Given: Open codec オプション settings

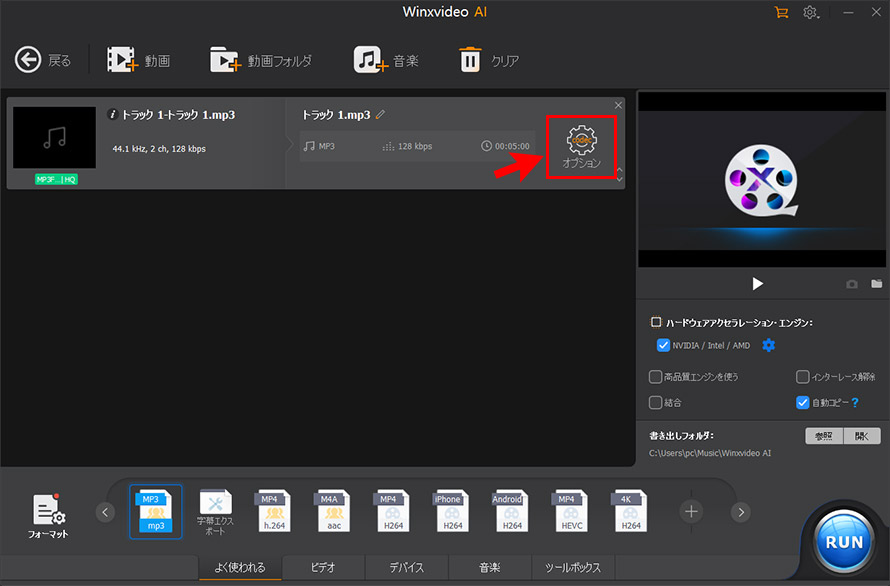Looking at the screenshot, I should (581, 147).
